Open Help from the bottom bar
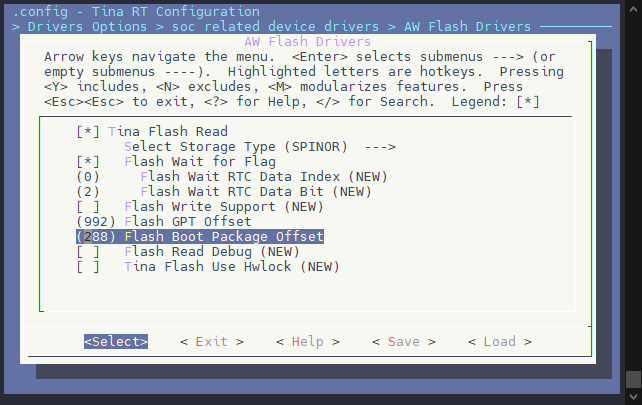Viewport: 642px width, 405px height. point(308,342)
